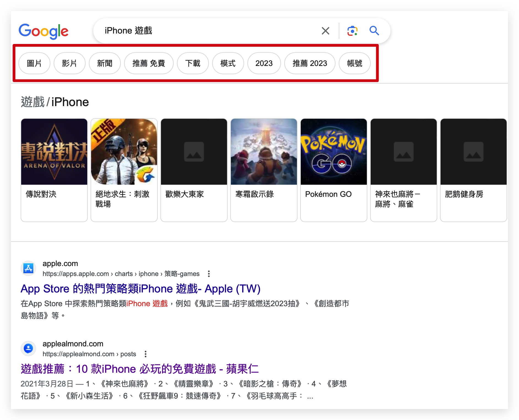Viewport: 519px width, 420px height.
Task: Open App Store 的熱門策略類iPhone 遊戲 result link
Action: [141, 289]
